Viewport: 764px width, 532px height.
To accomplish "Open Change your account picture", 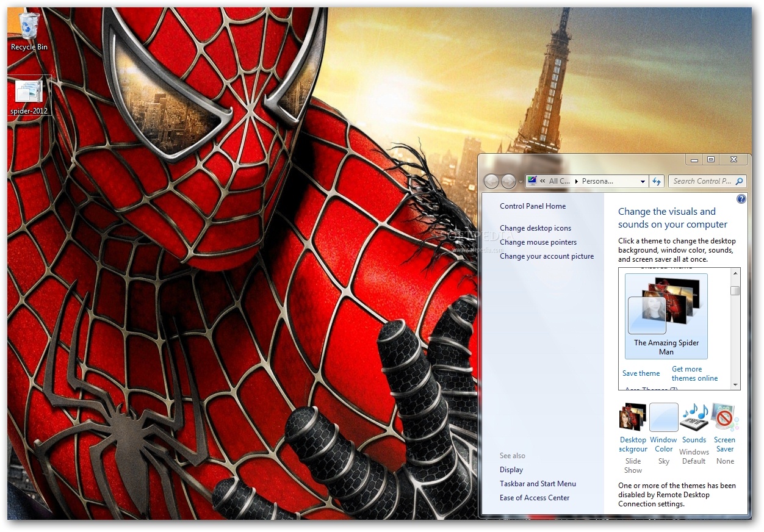I will (547, 256).
